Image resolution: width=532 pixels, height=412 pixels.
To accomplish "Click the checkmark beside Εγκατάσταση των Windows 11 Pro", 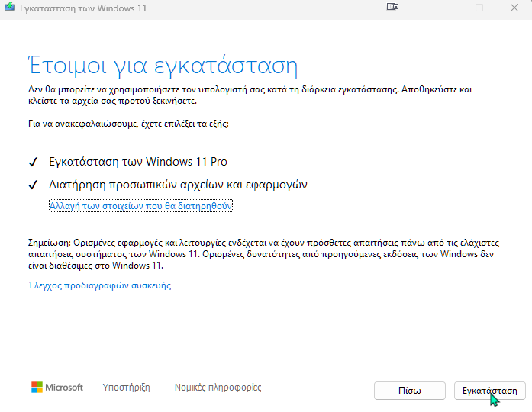I will (33, 162).
